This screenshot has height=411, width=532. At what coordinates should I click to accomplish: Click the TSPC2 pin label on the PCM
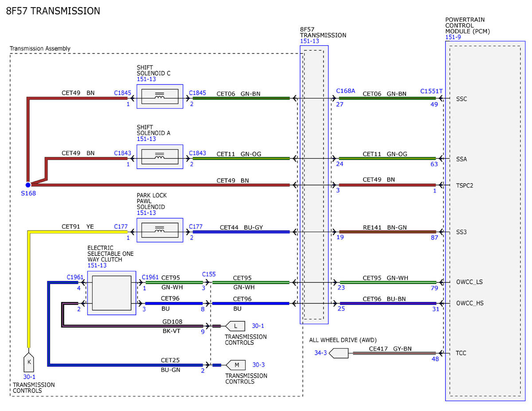(x=465, y=185)
